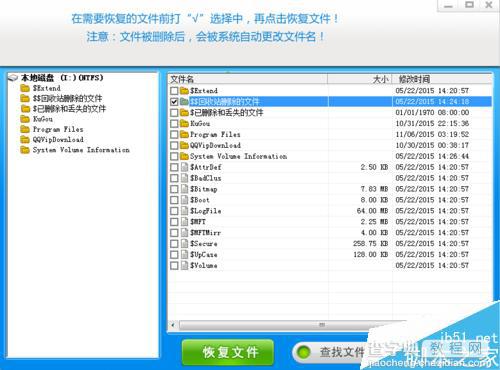500x370 pixels.
Task: Enable the checkbox for $Secure
Action: [174, 244]
